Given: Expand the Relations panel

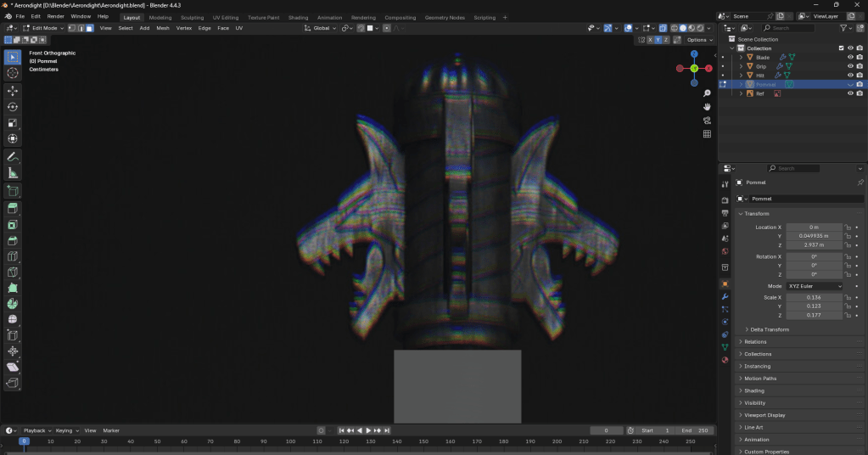Looking at the screenshot, I should [x=754, y=342].
